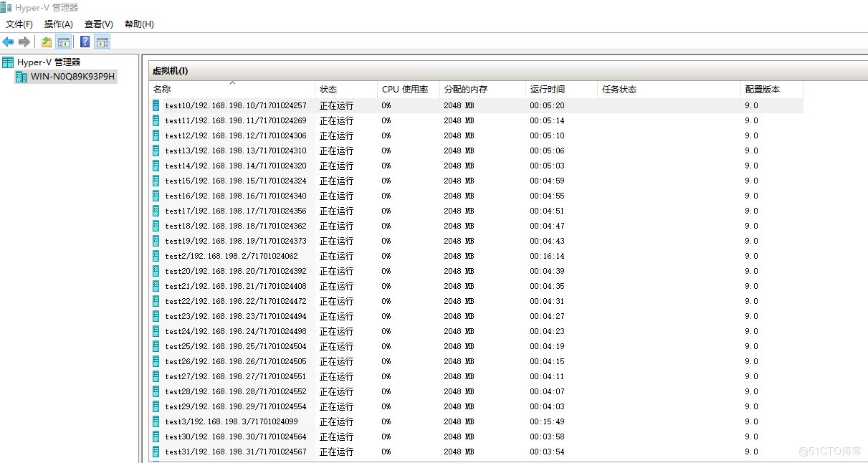Image resolution: width=868 pixels, height=463 pixels.
Task: Select Hyper-V 管理器 root in the tree
Action: point(49,62)
